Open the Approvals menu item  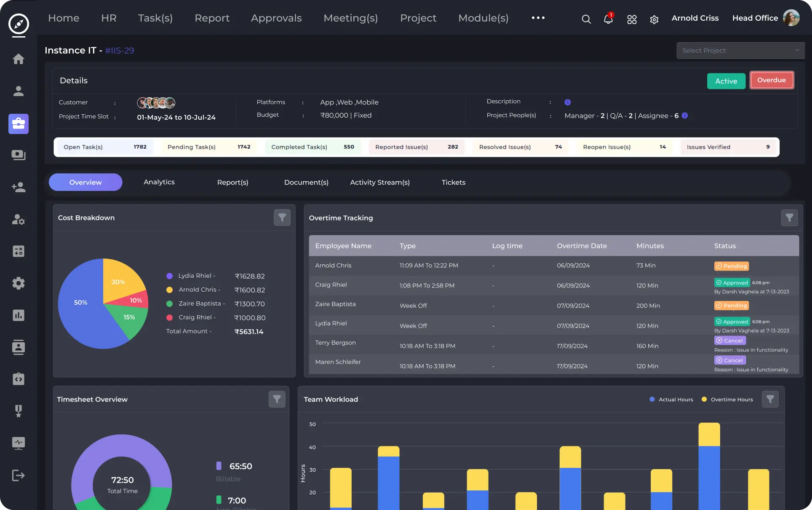click(276, 18)
